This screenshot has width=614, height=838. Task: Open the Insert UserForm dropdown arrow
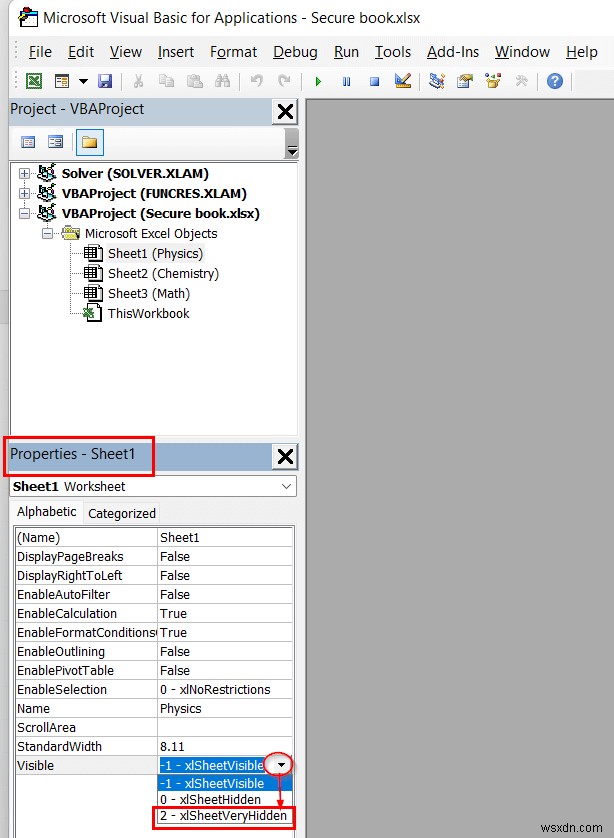(x=83, y=82)
